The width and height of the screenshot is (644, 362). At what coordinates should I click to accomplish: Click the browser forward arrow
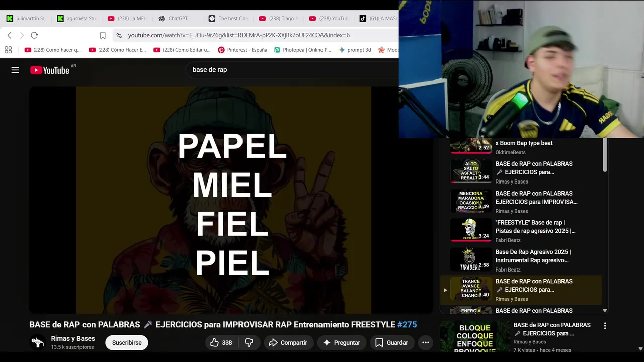22,35
